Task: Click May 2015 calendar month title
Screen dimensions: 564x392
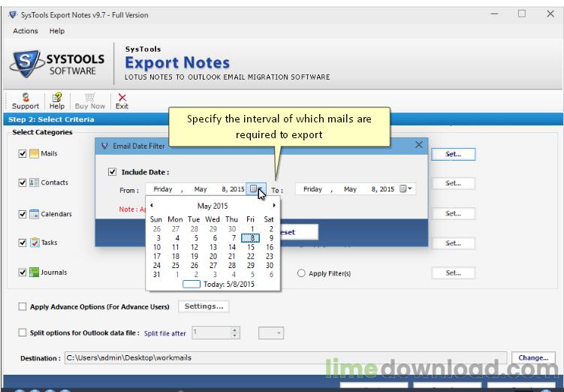Action: click(213, 206)
